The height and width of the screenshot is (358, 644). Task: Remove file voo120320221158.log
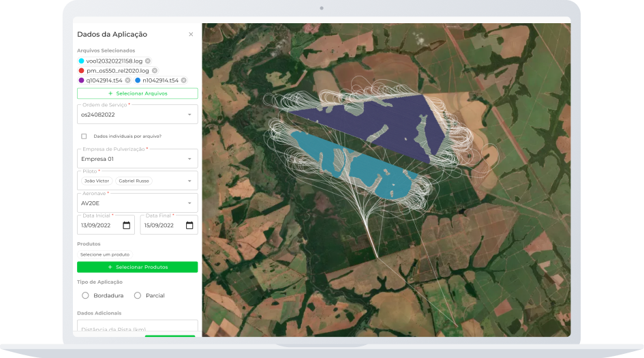point(148,61)
